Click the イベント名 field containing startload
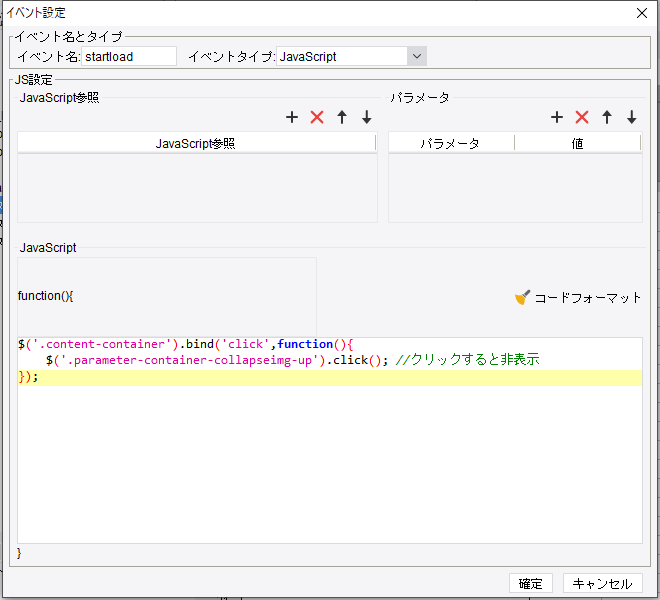This screenshot has height=600, width=660. point(129,56)
